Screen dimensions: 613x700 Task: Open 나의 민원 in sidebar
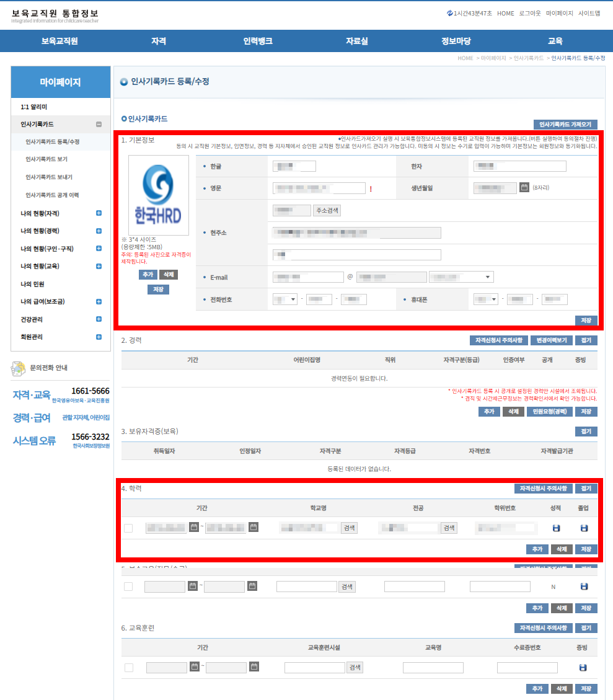point(32,284)
